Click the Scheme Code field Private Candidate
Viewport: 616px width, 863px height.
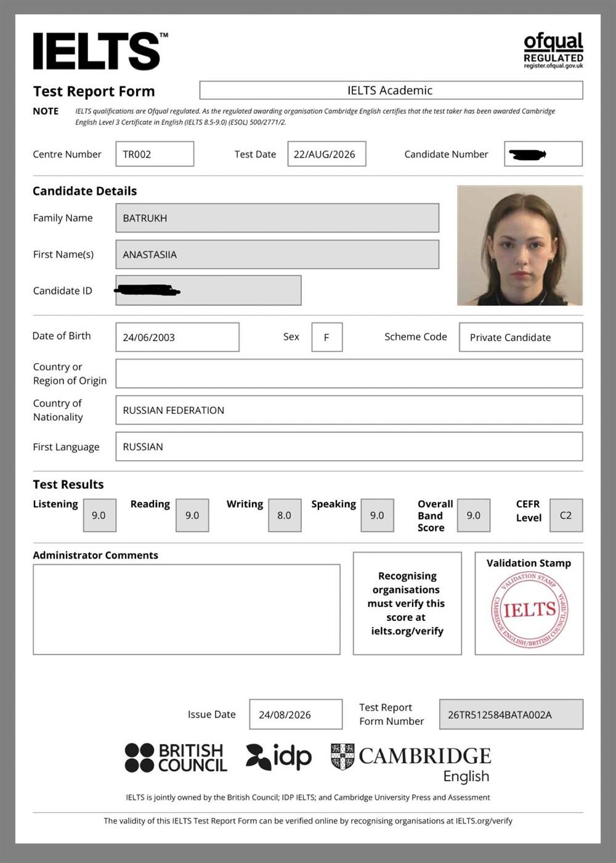pyautogui.click(x=521, y=337)
